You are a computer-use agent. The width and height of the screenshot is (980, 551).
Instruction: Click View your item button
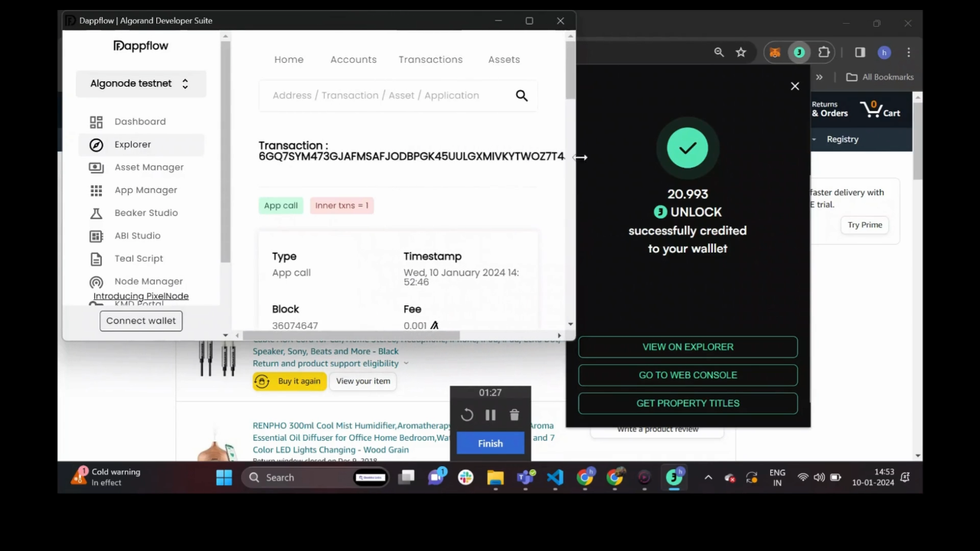pyautogui.click(x=363, y=381)
